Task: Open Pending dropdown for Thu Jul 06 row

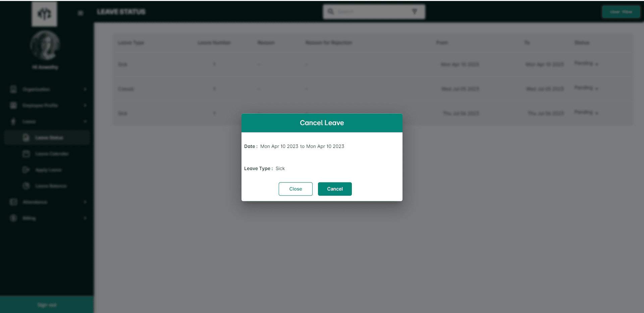Action: tap(586, 112)
